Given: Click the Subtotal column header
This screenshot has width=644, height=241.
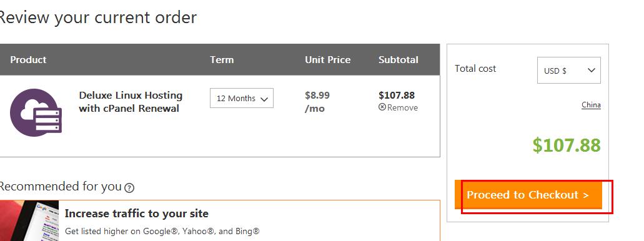Looking at the screenshot, I should click(399, 59).
